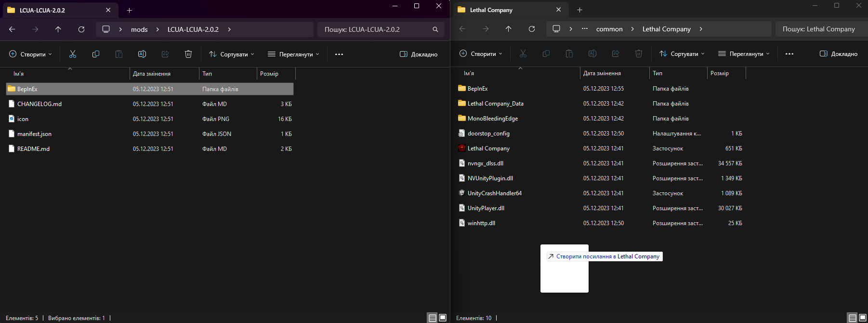Click breadcrumb ellipsis in Lethal Company address bar

click(585, 29)
